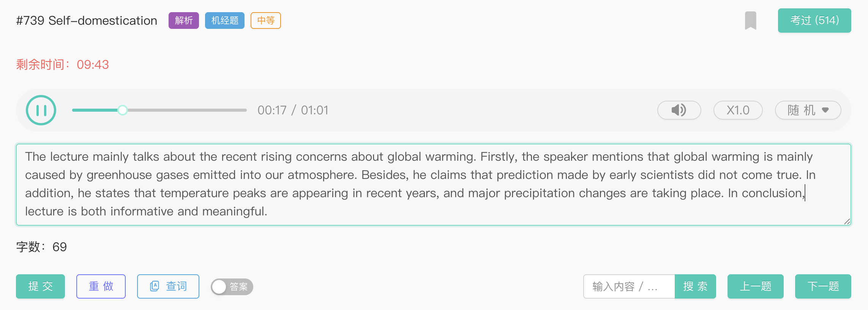Image resolution: width=868 pixels, height=310 pixels.
Task: Click the dictionary icon on 查词 button
Action: [x=155, y=286]
